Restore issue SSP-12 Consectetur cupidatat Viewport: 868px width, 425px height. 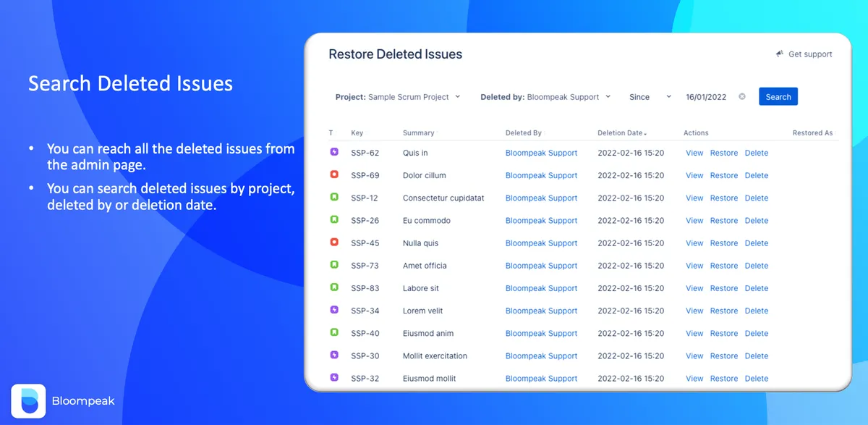[724, 198]
